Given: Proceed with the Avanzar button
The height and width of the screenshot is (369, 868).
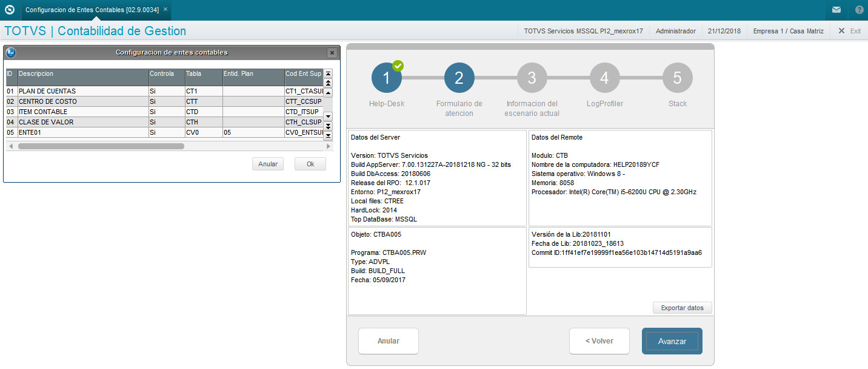Looking at the screenshot, I should 672,341.
